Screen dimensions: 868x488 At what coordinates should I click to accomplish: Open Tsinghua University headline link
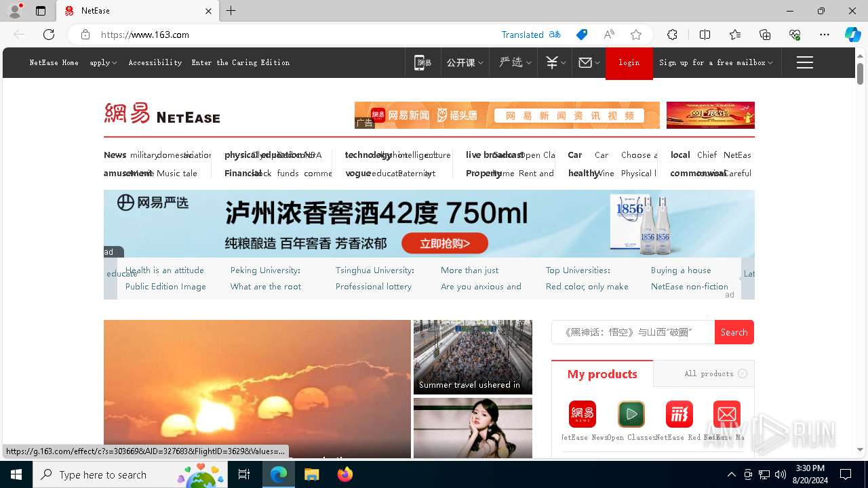tap(374, 270)
